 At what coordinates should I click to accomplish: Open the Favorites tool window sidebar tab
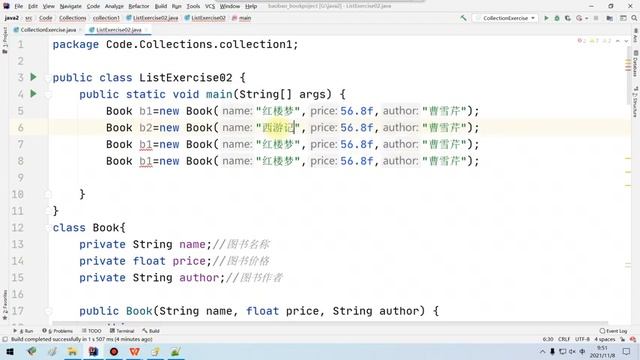[x=4, y=306]
